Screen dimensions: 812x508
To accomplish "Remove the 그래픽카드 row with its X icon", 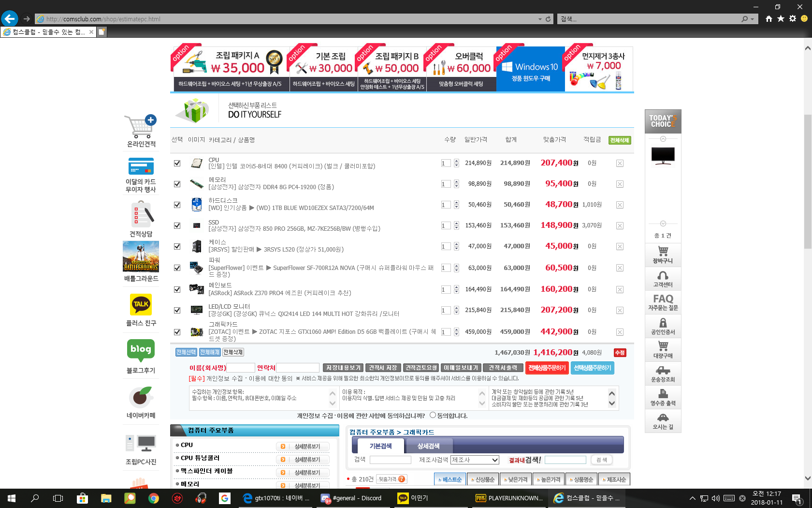I will click(620, 332).
